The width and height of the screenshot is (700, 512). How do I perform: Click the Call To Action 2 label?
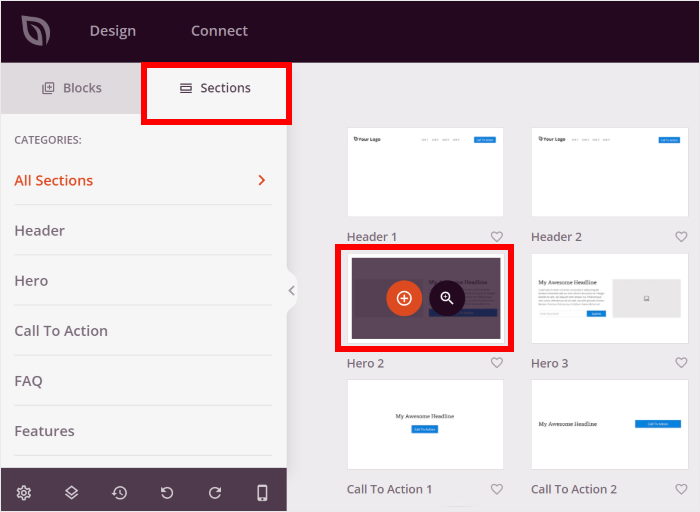(x=574, y=489)
